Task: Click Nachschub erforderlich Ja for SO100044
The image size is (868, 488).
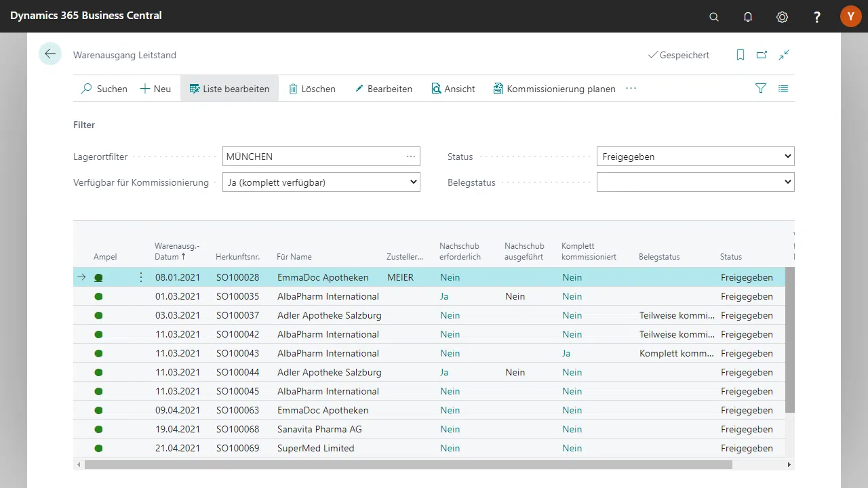Action: click(x=444, y=372)
